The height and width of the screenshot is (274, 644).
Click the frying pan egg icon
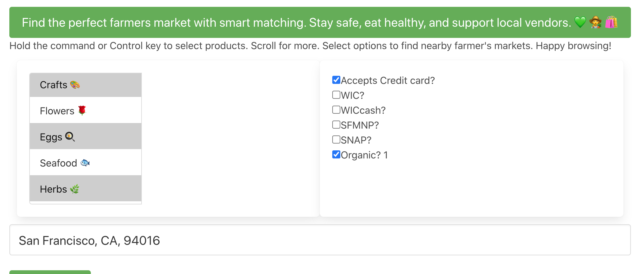coord(70,137)
